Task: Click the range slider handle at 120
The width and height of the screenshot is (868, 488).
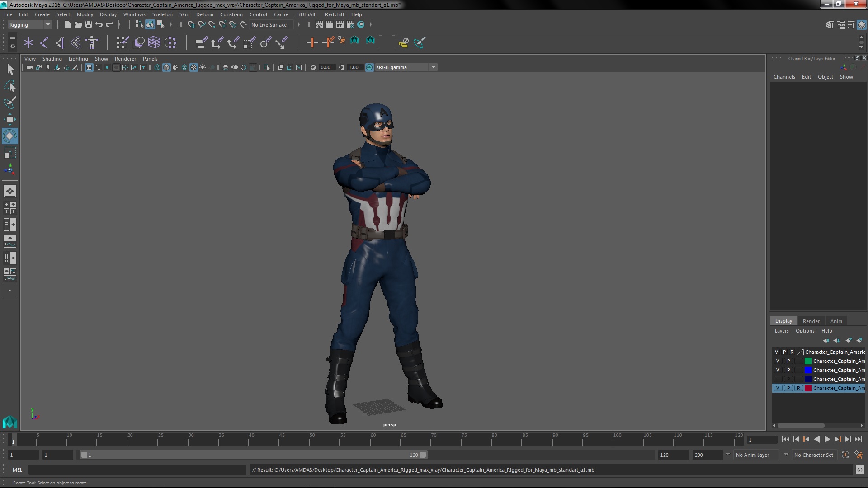Action: (423, 455)
